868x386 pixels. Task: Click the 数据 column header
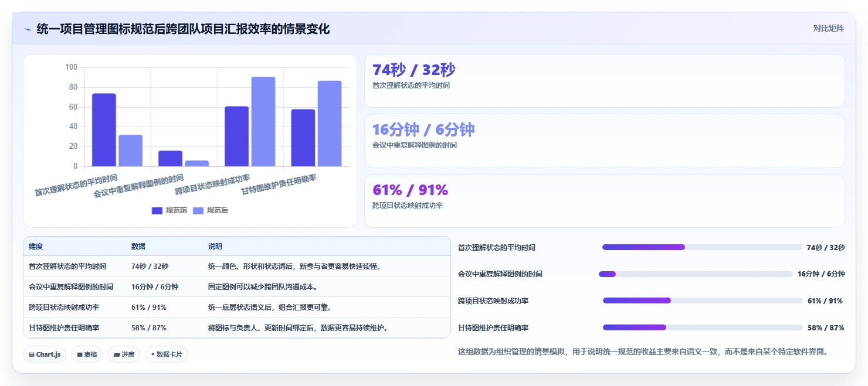[x=138, y=247]
